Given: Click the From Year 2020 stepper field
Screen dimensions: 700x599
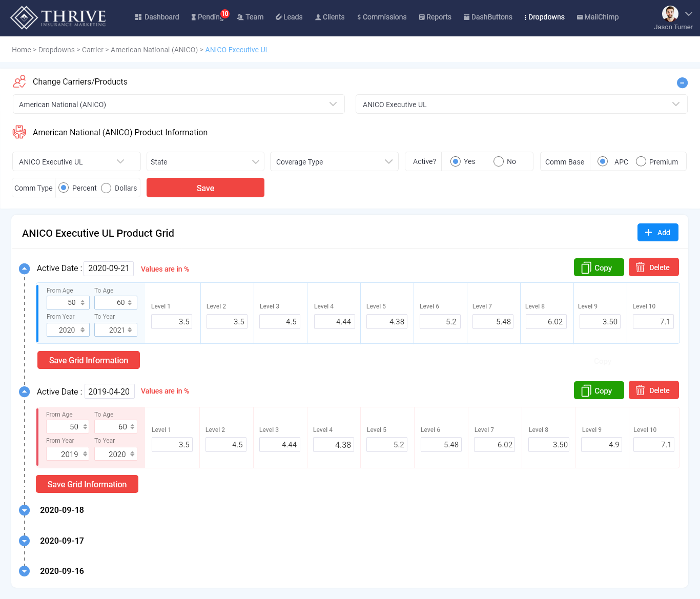Looking at the screenshot, I should 68,330.
